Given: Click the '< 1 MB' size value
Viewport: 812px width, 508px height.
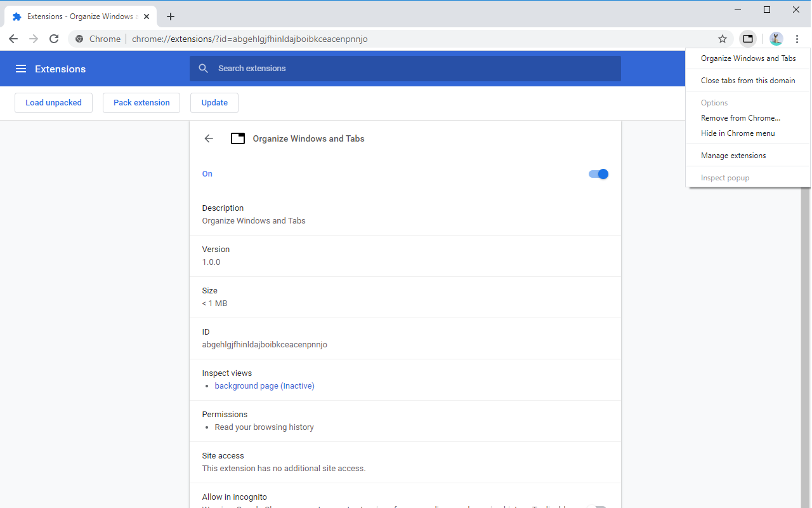Looking at the screenshot, I should [214, 304].
